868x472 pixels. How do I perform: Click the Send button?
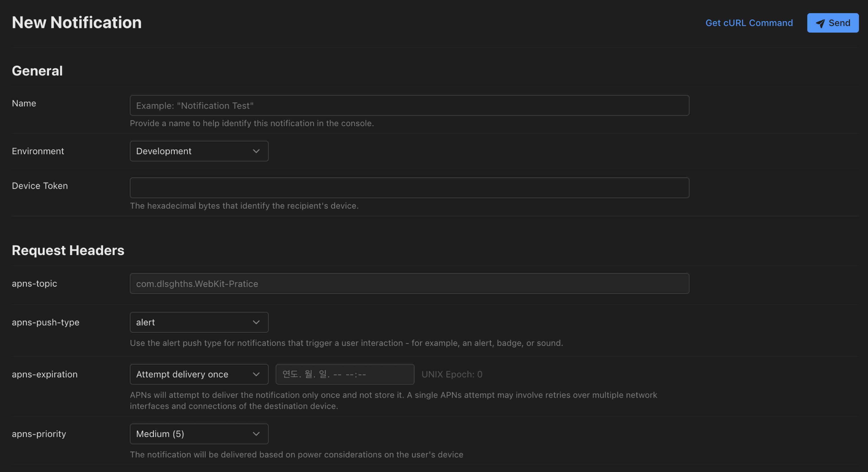[833, 23]
